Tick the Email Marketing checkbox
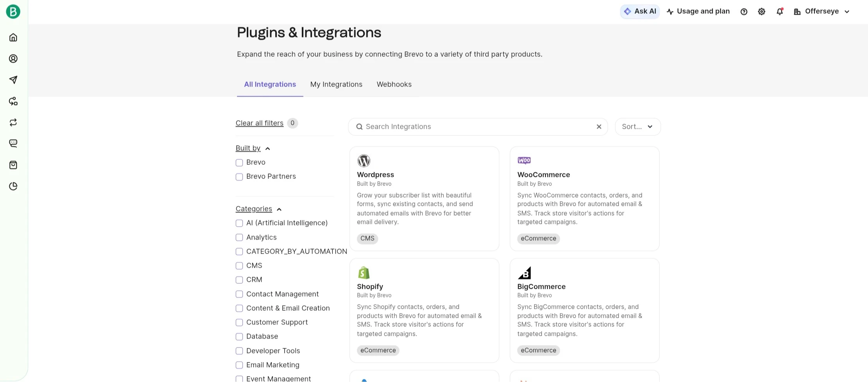This screenshot has height=382, width=868. (239, 365)
